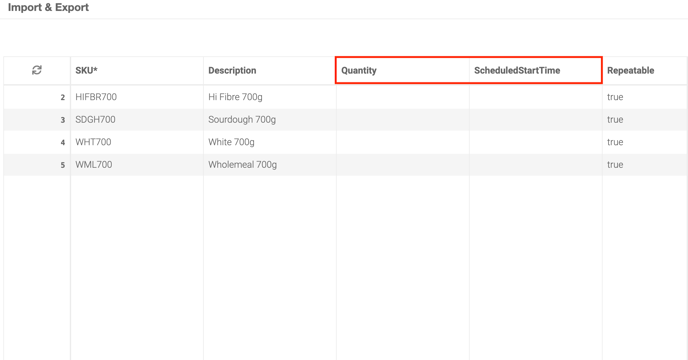
Task: Select the Description column header
Action: (270, 70)
